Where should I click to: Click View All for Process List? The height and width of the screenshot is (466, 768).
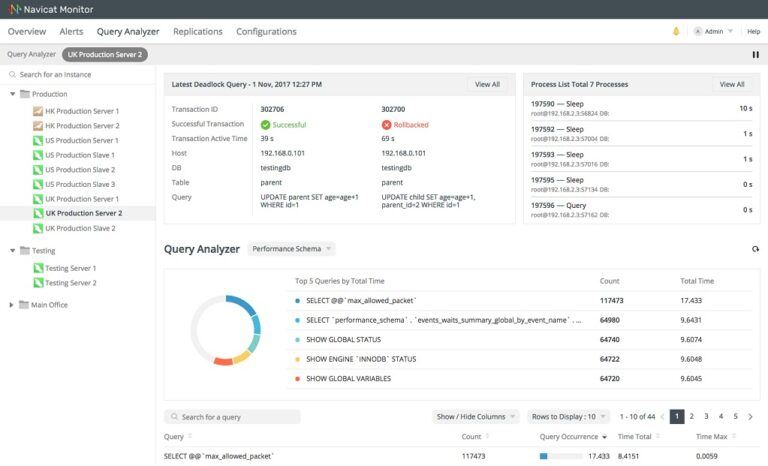click(732, 84)
